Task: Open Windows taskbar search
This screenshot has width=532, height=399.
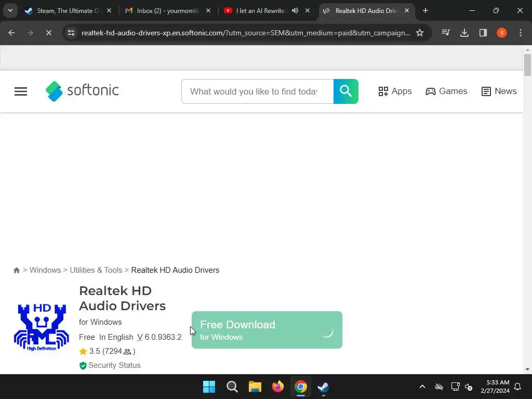Action: pyautogui.click(x=232, y=387)
